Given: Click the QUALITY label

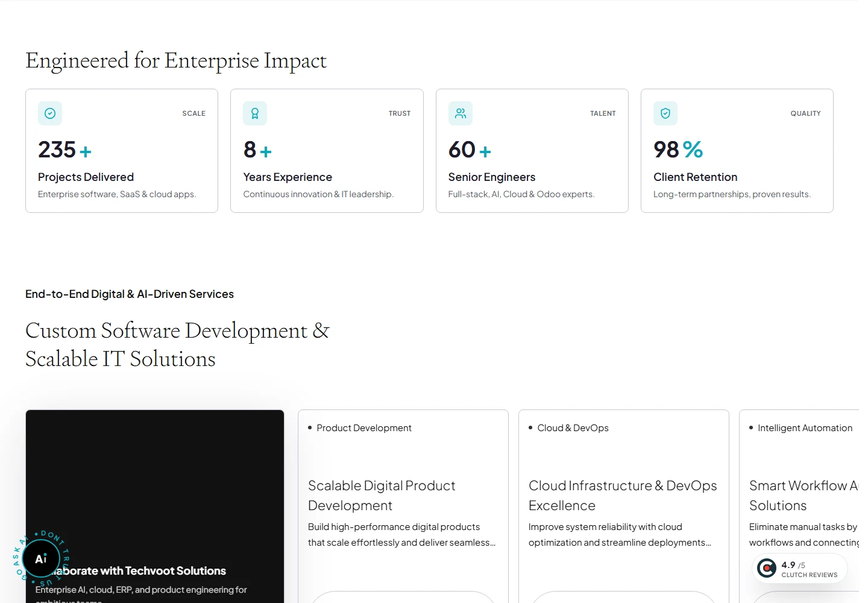Looking at the screenshot, I should coord(806,113).
